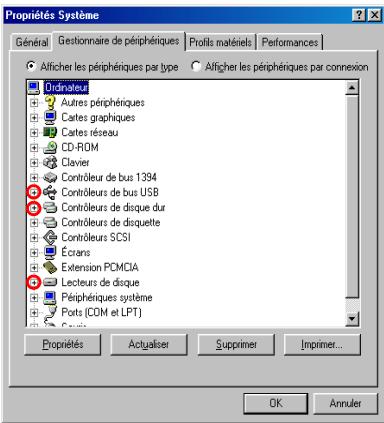The width and height of the screenshot is (384, 423).
Task: Expand the Contrôleurs de bus USB node
Action: tap(34, 192)
